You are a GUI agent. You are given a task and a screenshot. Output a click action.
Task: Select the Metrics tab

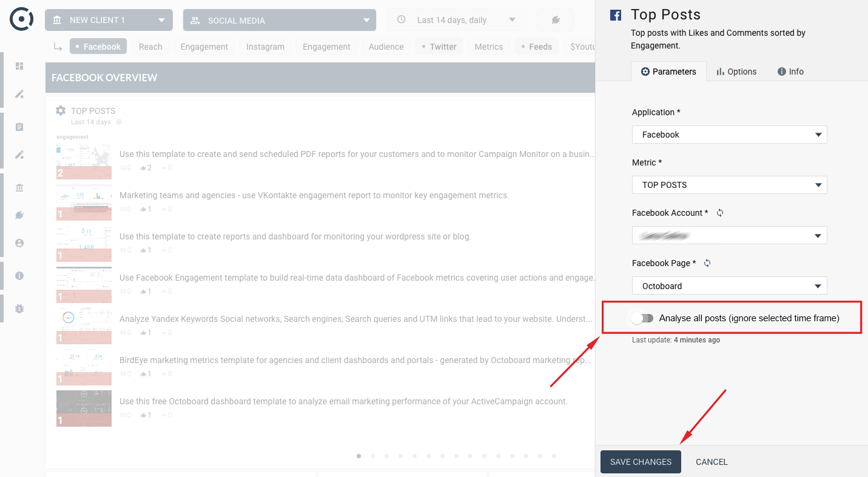(x=489, y=47)
